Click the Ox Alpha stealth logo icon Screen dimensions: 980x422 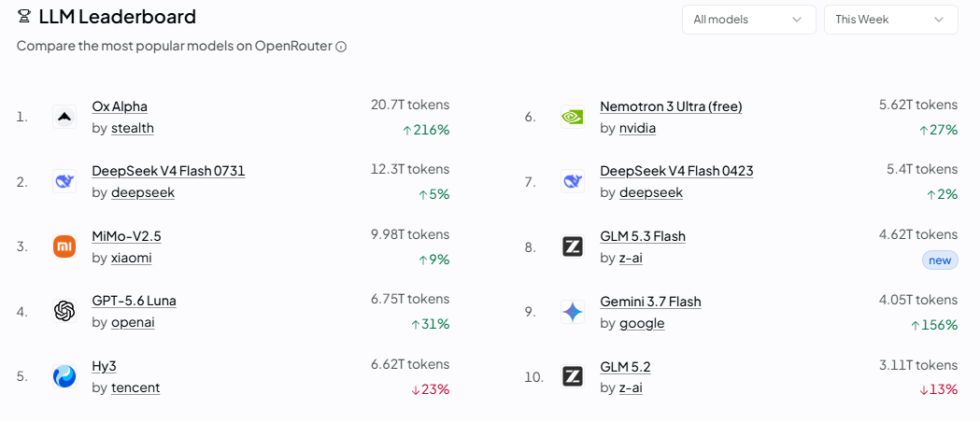pos(64,117)
